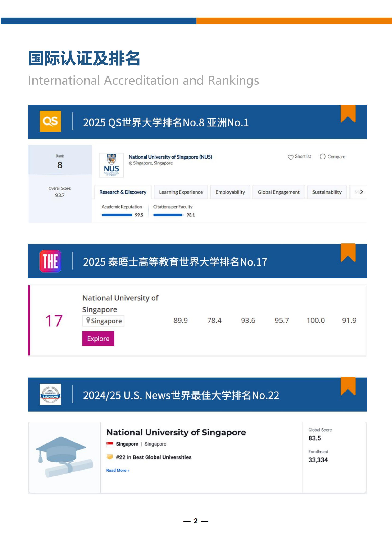392x555 pixels.
Task: Click the THE score 100.0
Action: pos(316,321)
